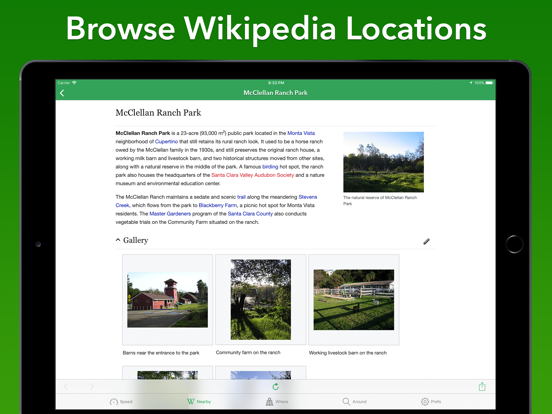Go back using the header back chevron
This screenshot has width=552, height=414.
pyautogui.click(x=62, y=93)
